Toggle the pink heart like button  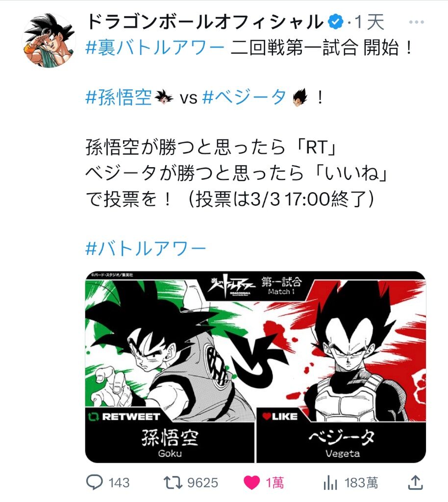[x=252, y=482]
